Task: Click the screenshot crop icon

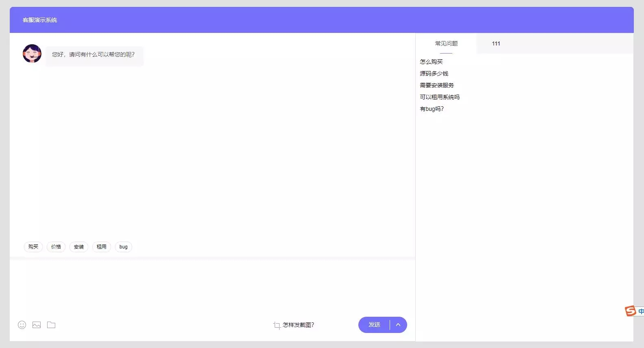Action: [277, 325]
